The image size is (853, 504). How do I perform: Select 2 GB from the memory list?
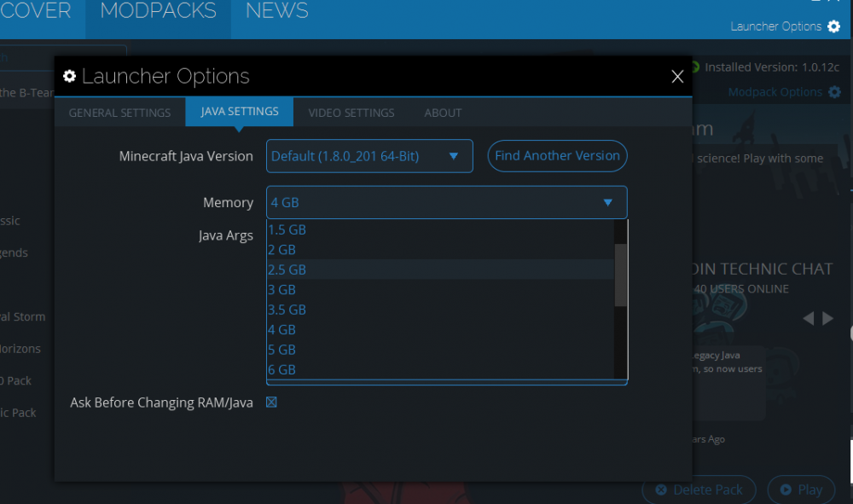[440, 250]
